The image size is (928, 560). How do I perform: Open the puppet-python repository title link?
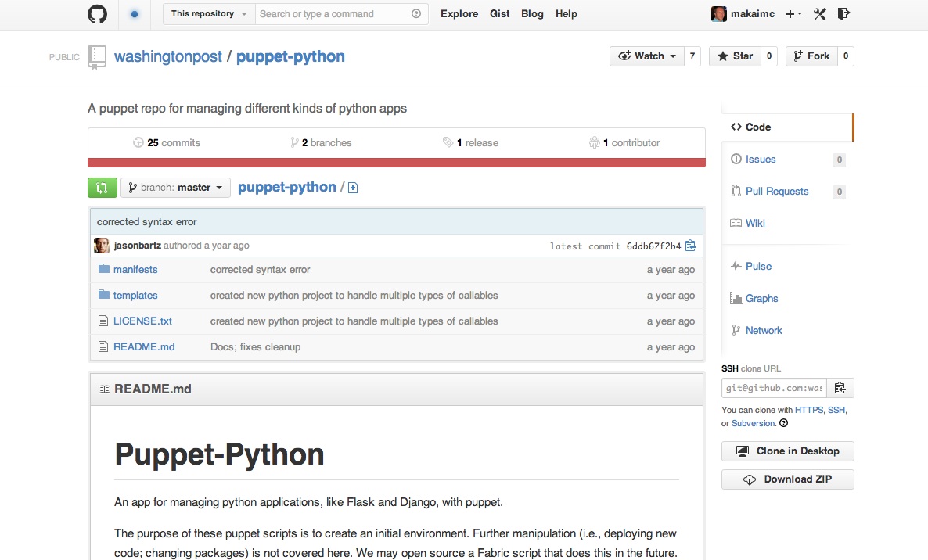(x=290, y=57)
